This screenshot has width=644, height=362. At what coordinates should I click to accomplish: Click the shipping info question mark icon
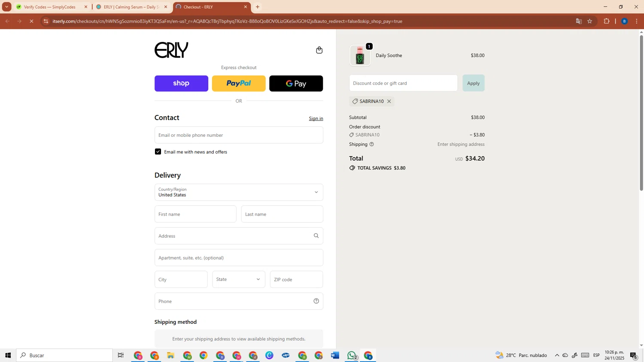pyautogui.click(x=372, y=144)
